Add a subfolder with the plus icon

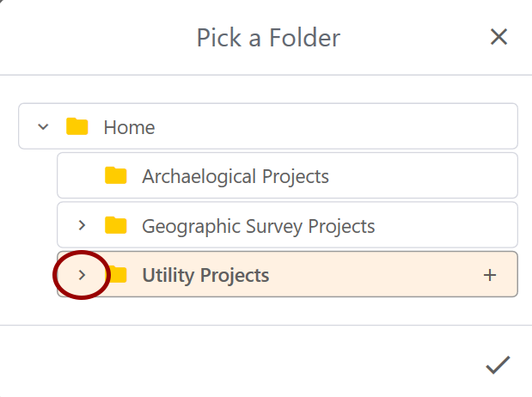click(490, 275)
